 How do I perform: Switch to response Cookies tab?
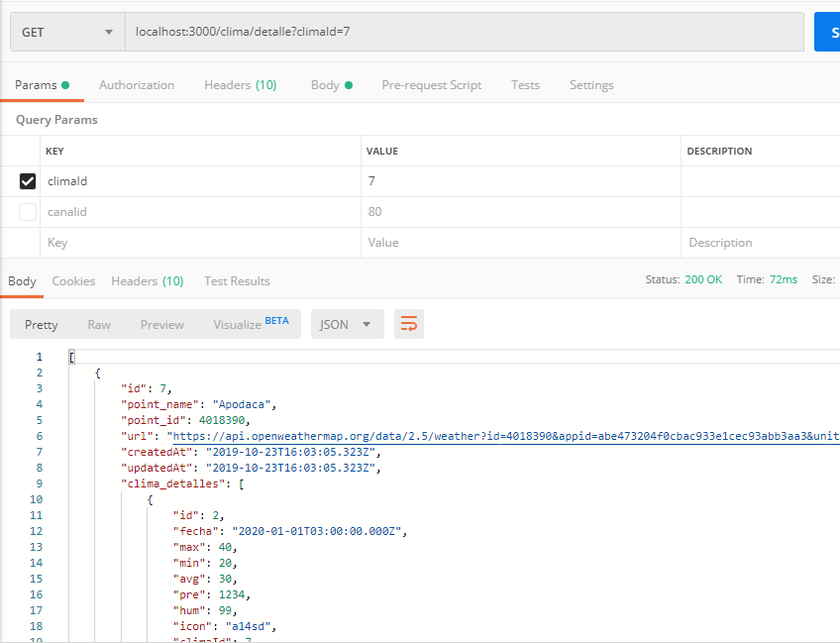73,281
